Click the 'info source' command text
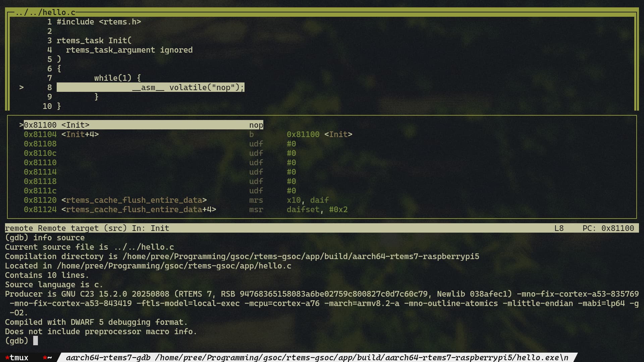This screenshot has width=644, height=362. pyautogui.click(x=59, y=238)
